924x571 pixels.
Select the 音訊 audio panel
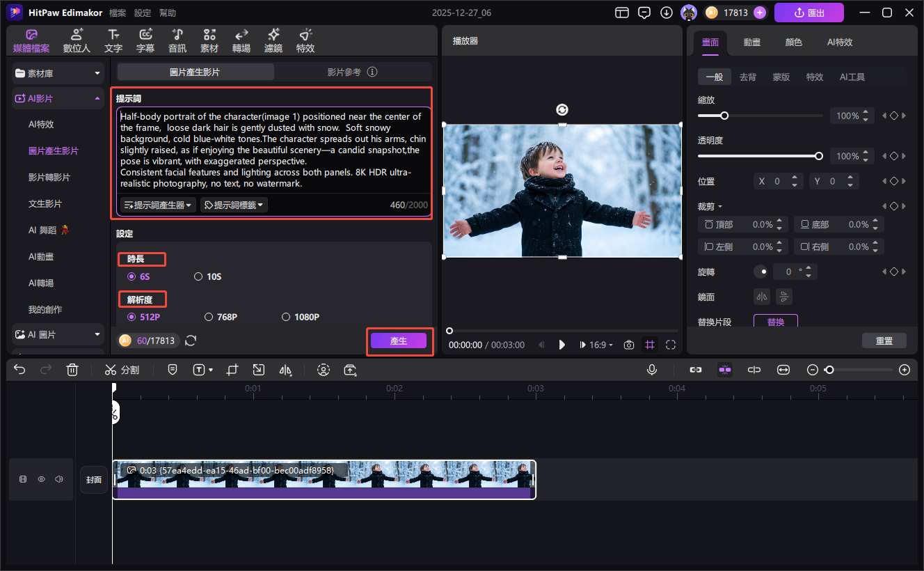tap(177, 40)
